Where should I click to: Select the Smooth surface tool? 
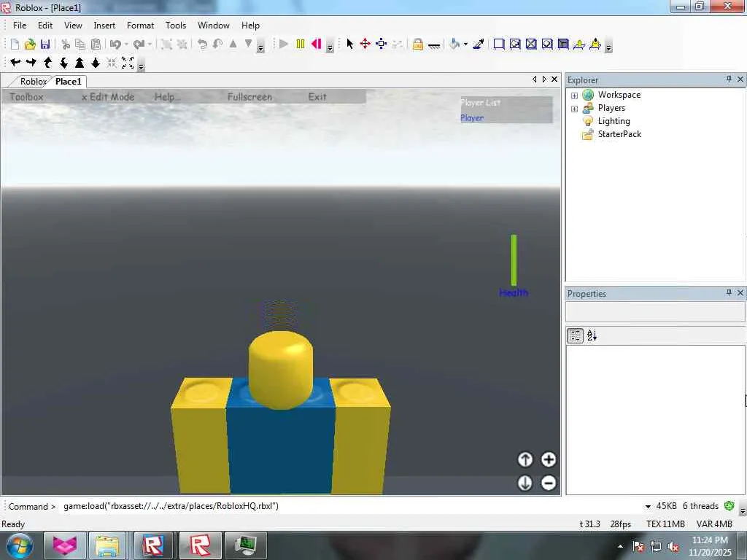(499, 44)
